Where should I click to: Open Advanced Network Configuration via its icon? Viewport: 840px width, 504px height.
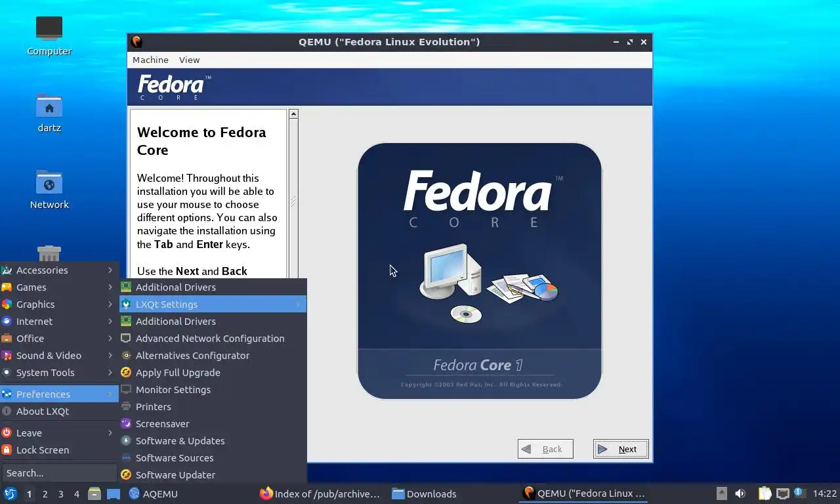126,339
